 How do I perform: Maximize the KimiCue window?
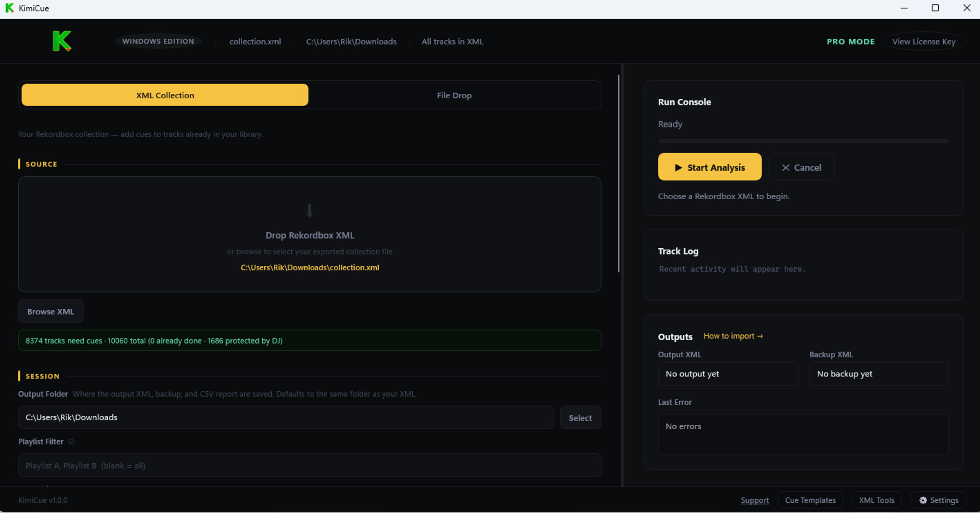(935, 8)
